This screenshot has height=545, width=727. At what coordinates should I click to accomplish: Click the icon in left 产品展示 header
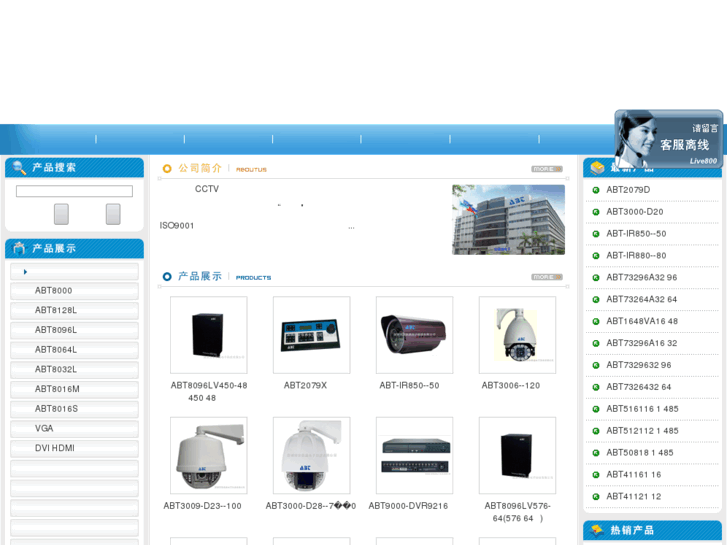tap(19, 248)
